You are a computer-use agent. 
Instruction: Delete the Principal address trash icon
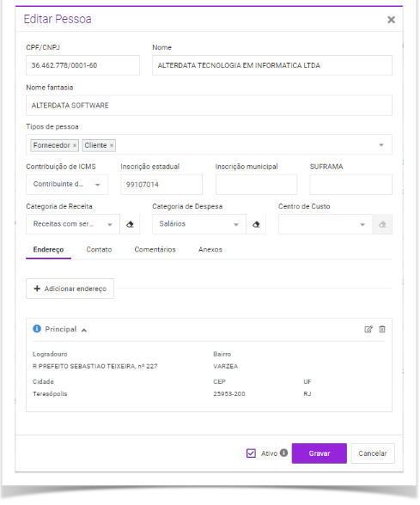click(x=382, y=329)
